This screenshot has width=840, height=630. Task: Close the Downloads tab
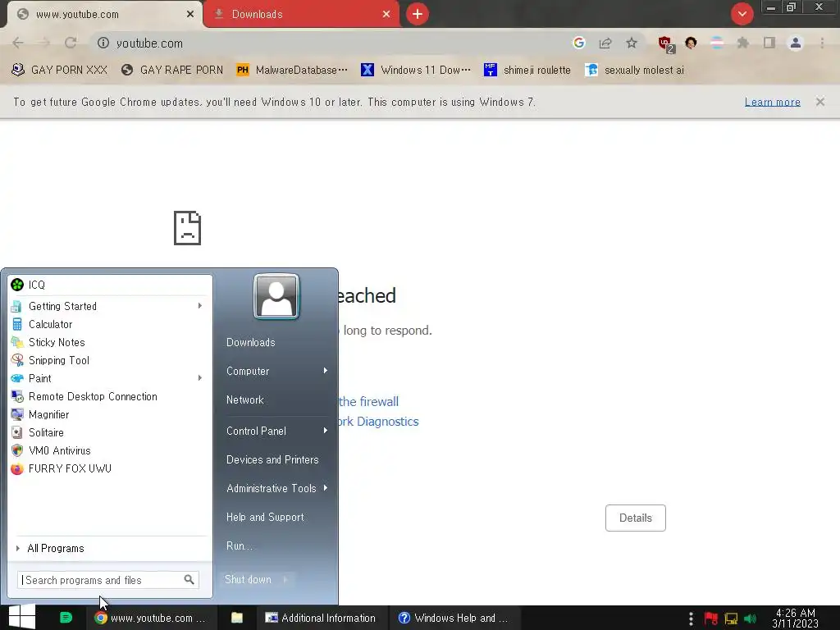[386, 15]
